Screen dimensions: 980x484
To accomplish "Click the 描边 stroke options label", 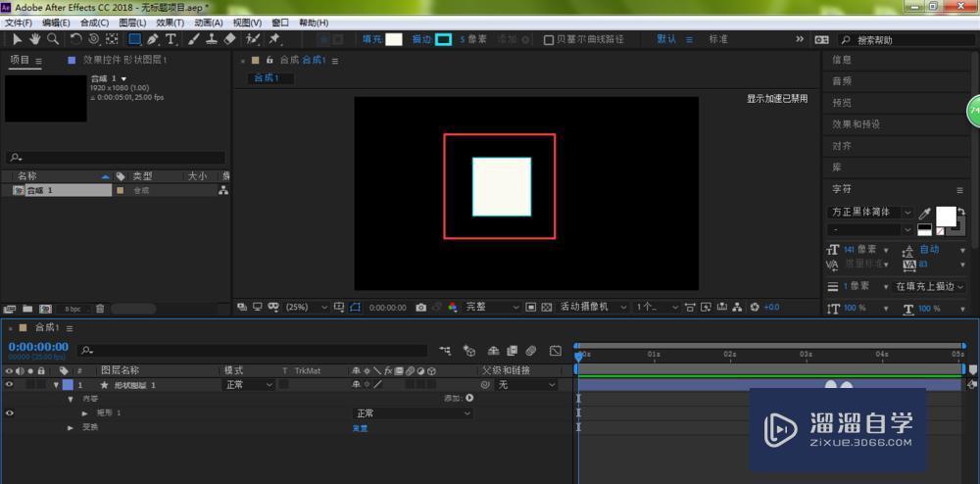I will 421,39.
